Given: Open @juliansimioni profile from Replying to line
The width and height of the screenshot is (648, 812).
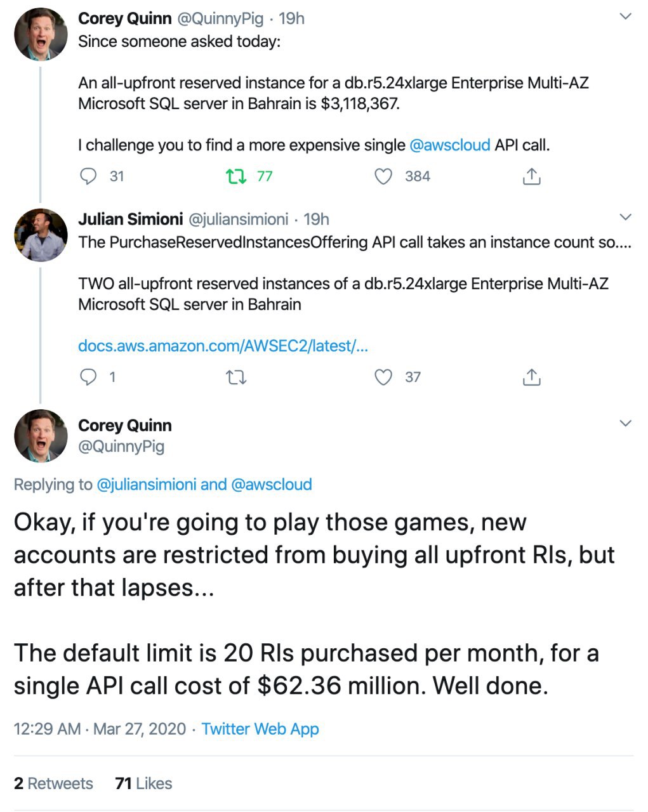Looking at the screenshot, I should tap(146, 485).
